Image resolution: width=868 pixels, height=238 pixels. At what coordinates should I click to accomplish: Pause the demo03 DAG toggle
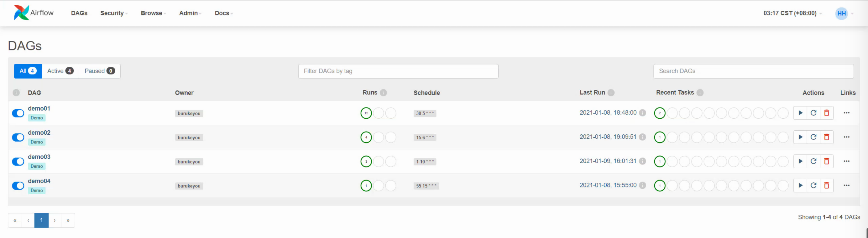coord(18,161)
